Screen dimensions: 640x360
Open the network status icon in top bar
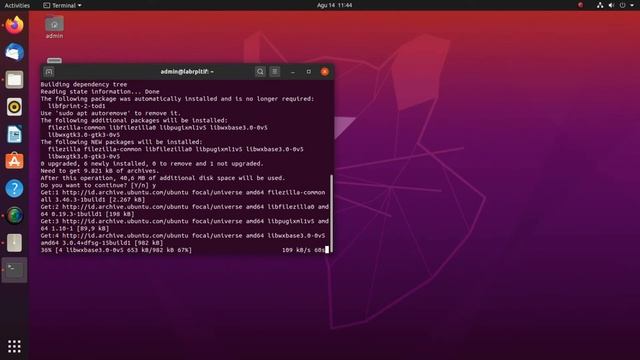point(600,5)
